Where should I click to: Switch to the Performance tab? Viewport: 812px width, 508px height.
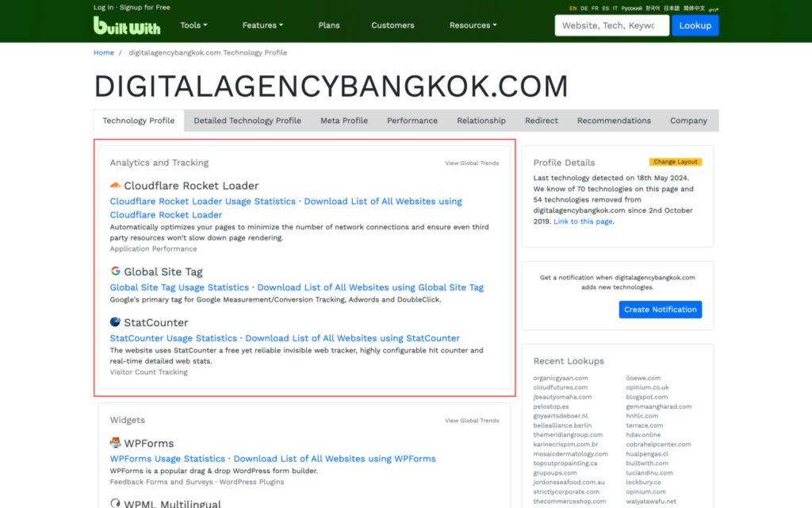pyautogui.click(x=412, y=121)
